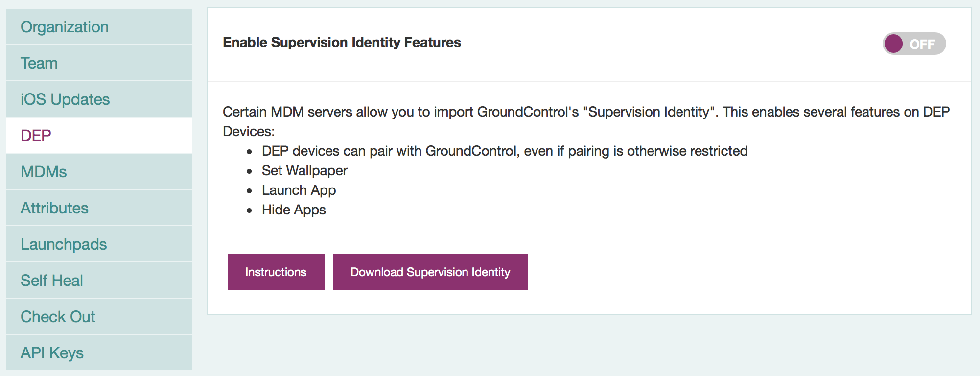The width and height of the screenshot is (980, 376).
Task: Select the Self Heal sidebar item
Action: [99, 281]
